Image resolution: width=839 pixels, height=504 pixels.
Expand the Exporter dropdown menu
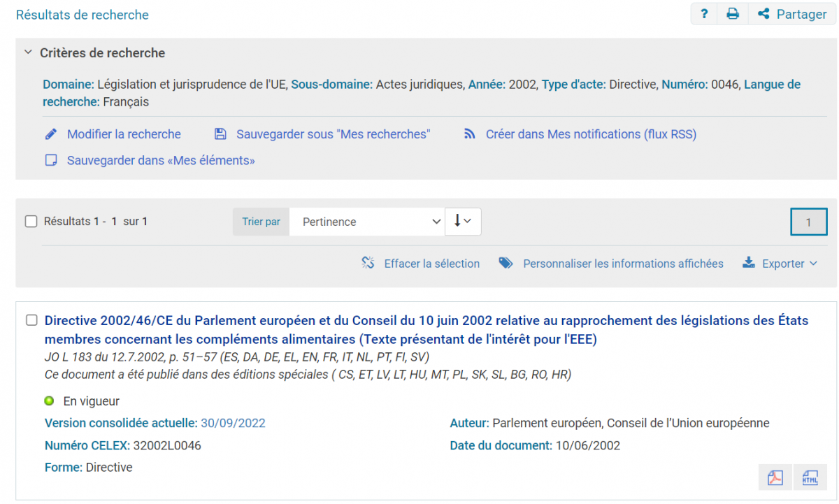tap(789, 264)
